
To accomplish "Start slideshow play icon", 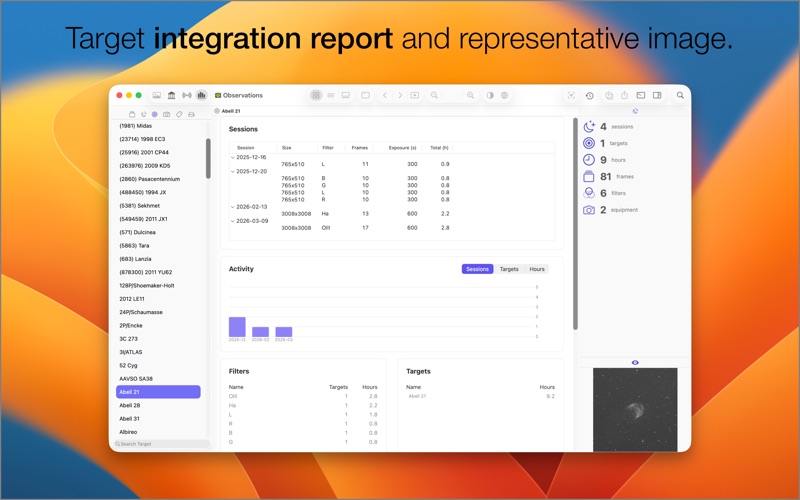I will 415,95.
